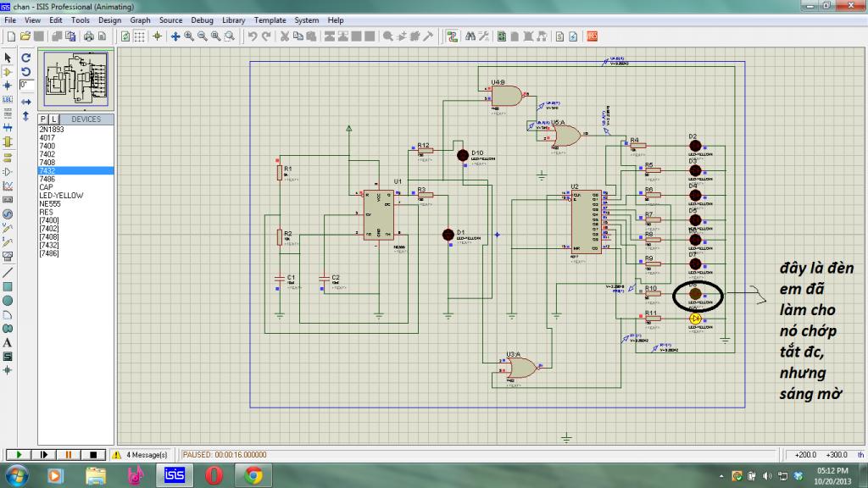
Task: Open the Library menu
Action: coord(234,19)
